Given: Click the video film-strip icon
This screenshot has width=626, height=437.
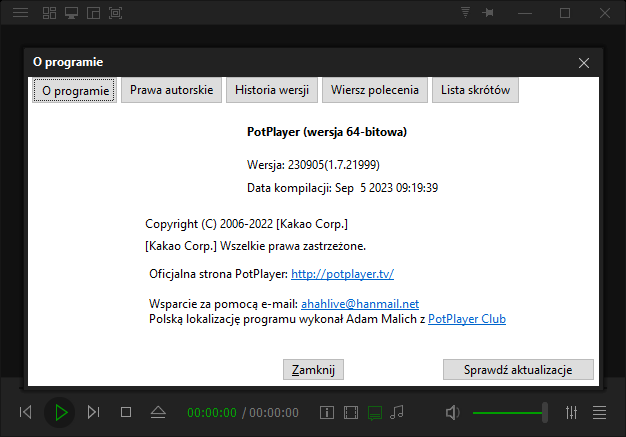Looking at the screenshot, I should 351,412.
